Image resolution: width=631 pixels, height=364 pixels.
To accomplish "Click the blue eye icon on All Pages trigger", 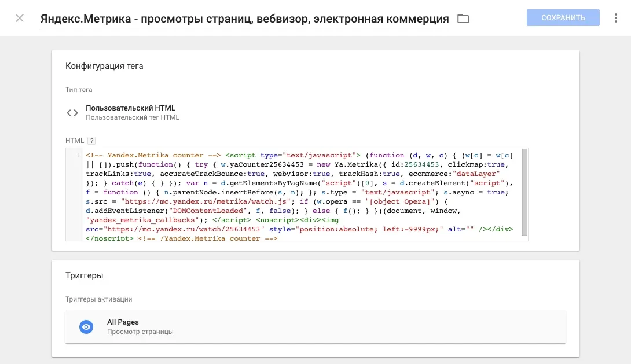I will tap(86, 326).
